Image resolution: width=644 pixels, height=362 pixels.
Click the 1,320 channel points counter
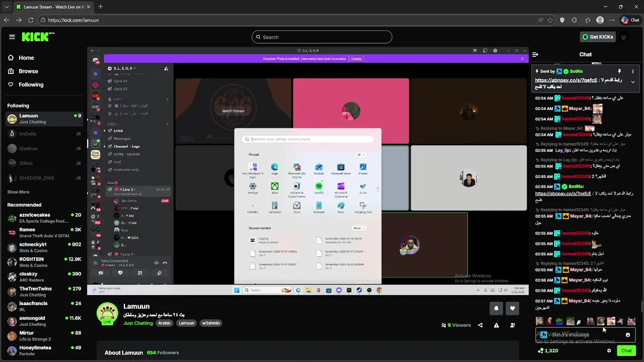(x=548, y=351)
